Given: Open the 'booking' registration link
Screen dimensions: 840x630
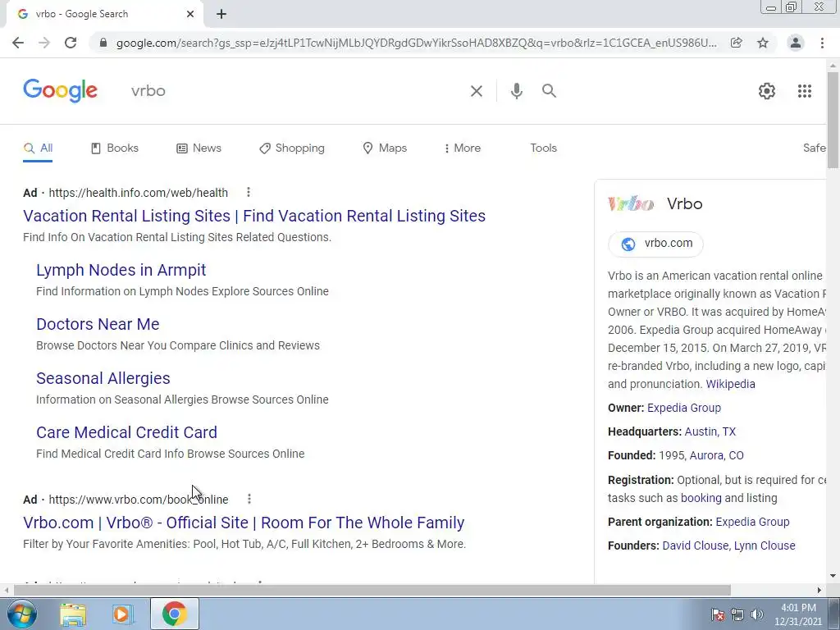Looking at the screenshot, I should click(701, 498).
